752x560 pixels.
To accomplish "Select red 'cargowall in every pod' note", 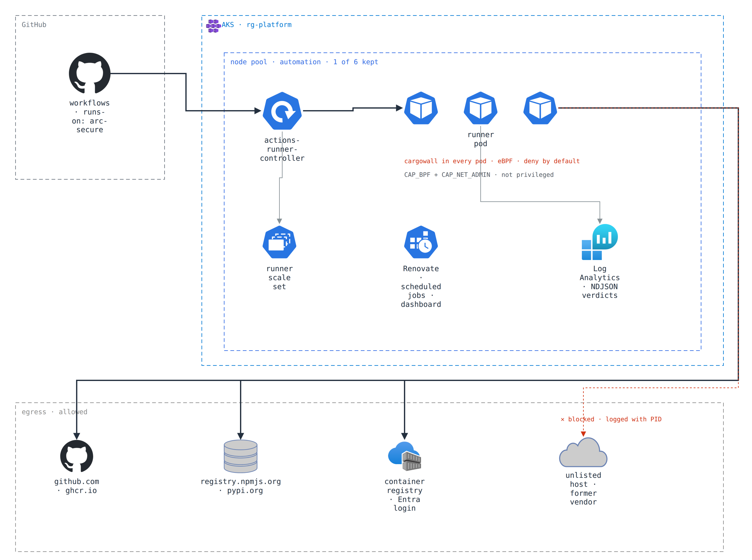I will click(492, 161).
